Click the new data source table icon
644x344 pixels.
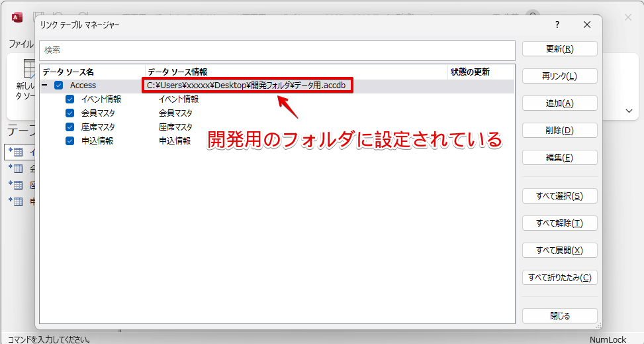tap(30, 68)
